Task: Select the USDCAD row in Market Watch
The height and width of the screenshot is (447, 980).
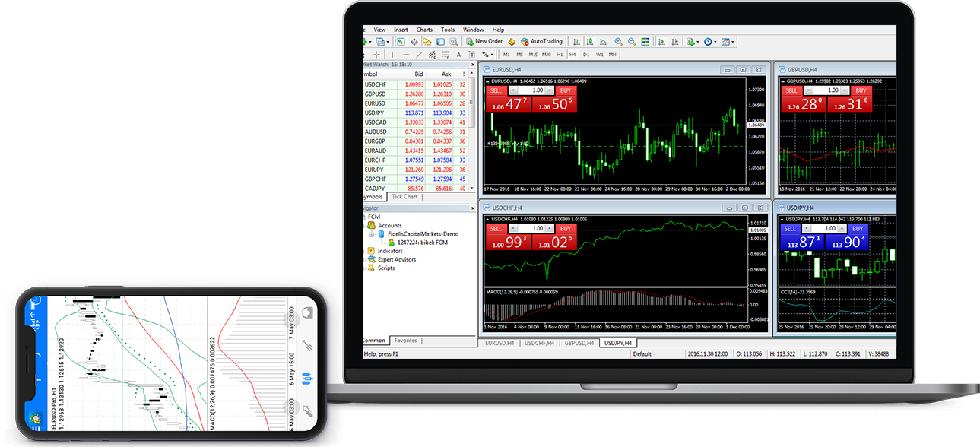Action: [415, 122]
